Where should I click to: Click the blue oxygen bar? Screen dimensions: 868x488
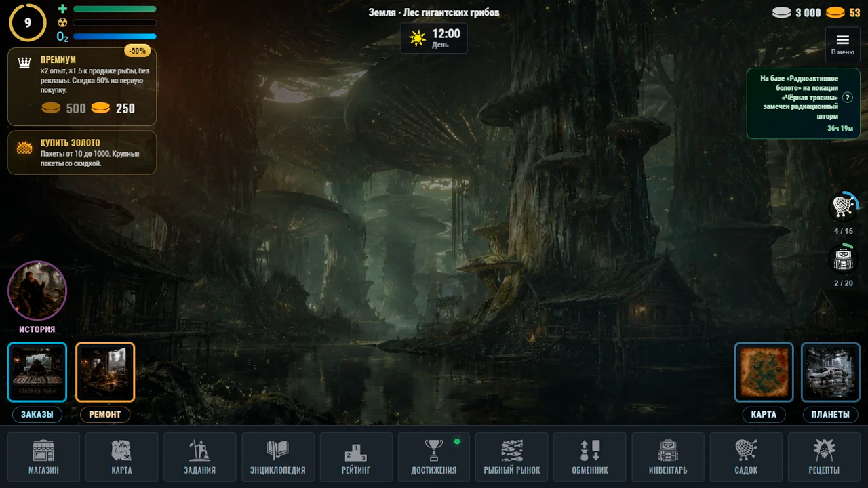[115, 37]
